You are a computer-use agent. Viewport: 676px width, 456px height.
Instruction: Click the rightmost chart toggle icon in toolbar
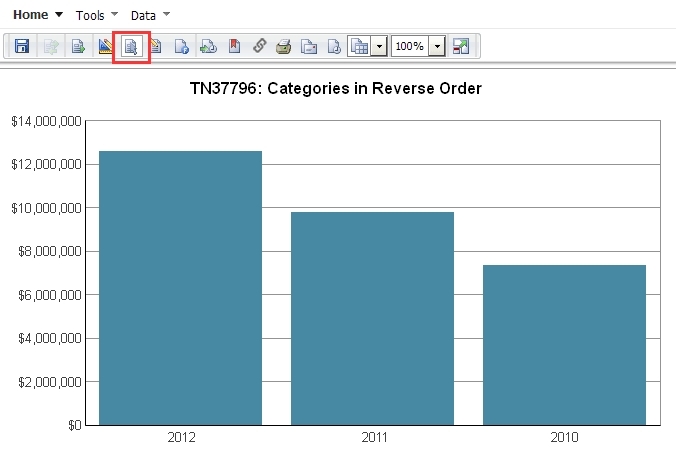pos(461,46)
